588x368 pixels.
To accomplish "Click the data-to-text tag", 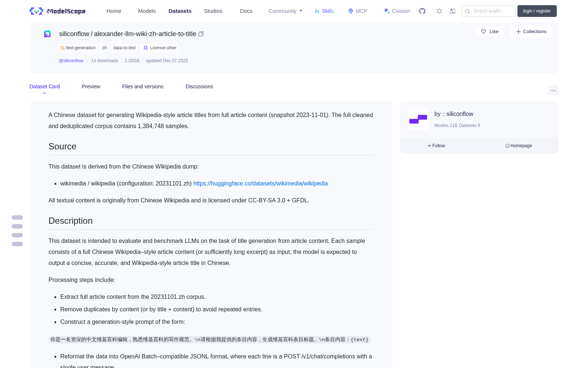I will 125,48.
